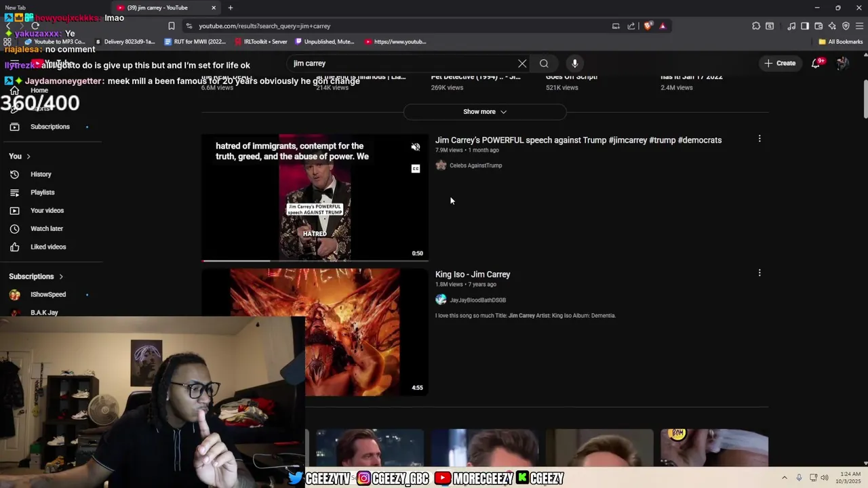Click the YouTube search magnifier button

coord(544,63)
